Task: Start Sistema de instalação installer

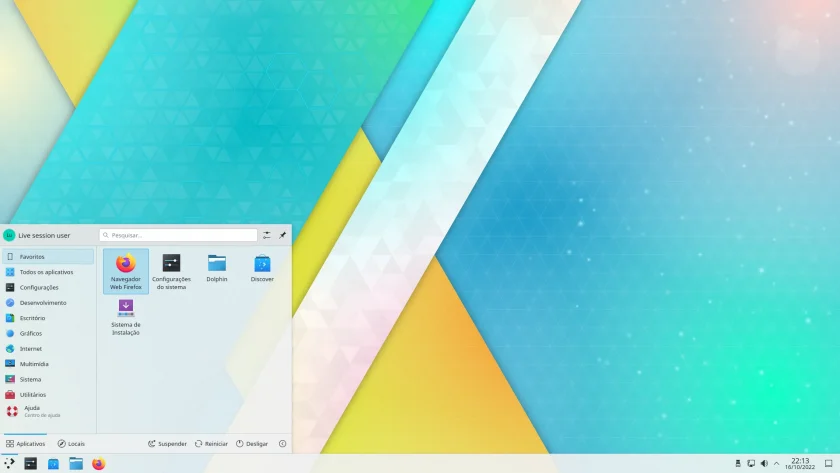Action: point(126,317)
